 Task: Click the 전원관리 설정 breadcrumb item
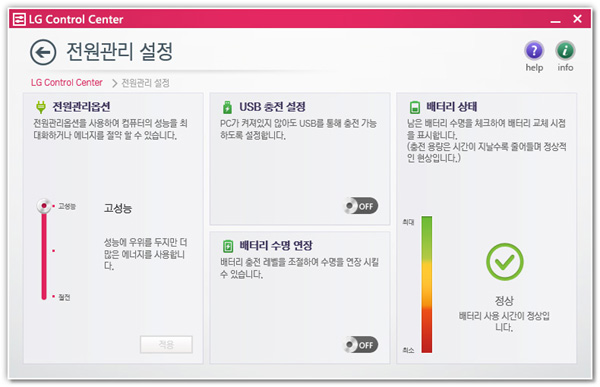145,83
